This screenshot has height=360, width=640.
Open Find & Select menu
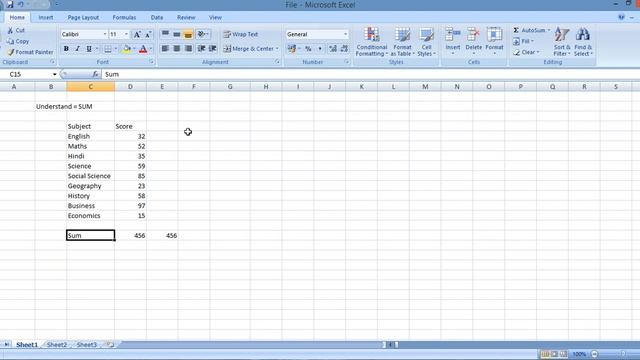pyautogui.click(x=583, y=42)
